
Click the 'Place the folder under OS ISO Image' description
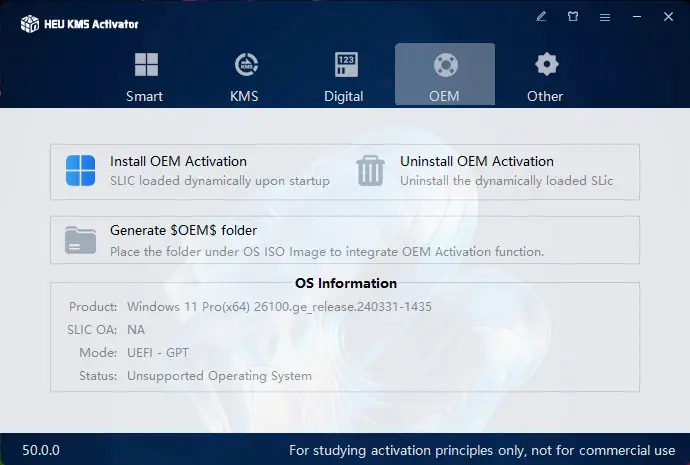[x=327, y=252]
